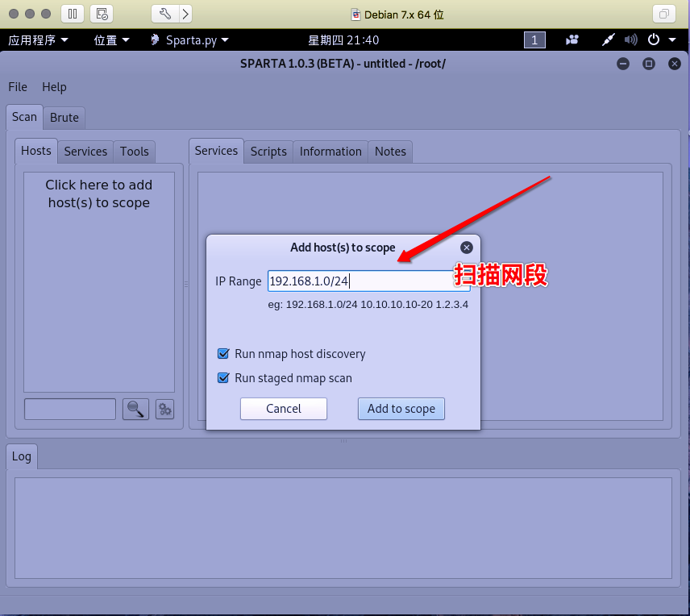
Task: Open the File menu
Action: click(18, 87)
